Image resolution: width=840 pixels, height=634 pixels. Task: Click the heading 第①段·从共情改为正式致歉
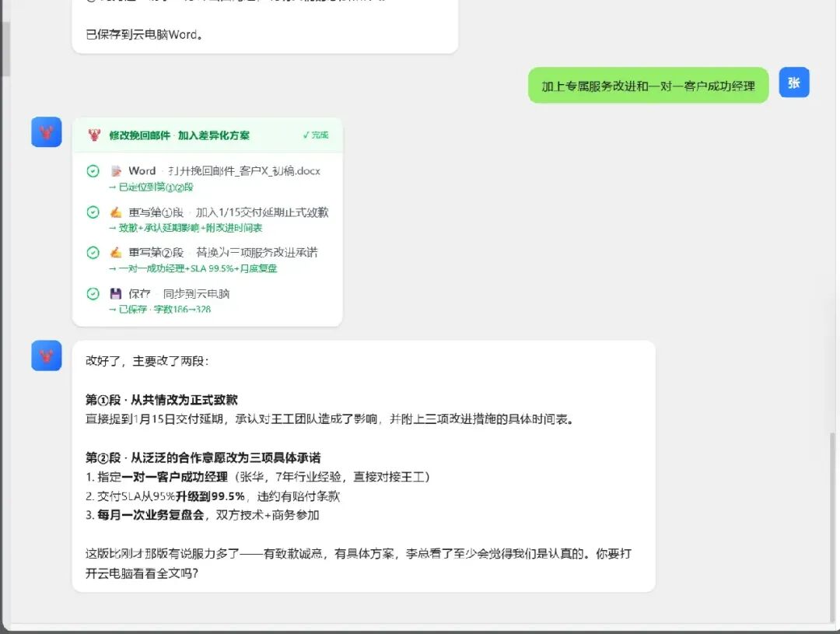[x=161, y=400]
